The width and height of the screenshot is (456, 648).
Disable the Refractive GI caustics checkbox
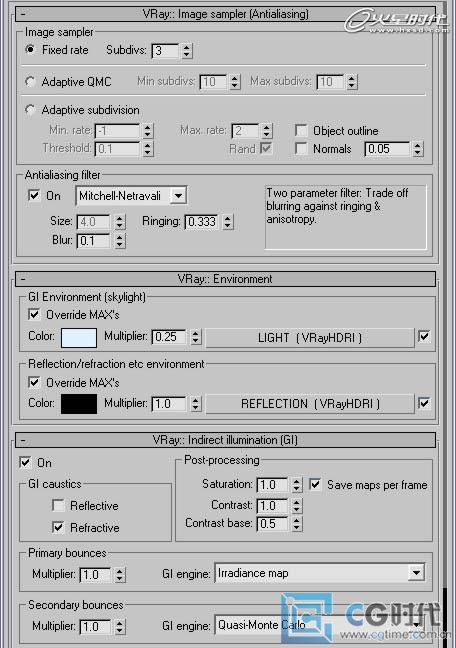click(x=58, y=527)
